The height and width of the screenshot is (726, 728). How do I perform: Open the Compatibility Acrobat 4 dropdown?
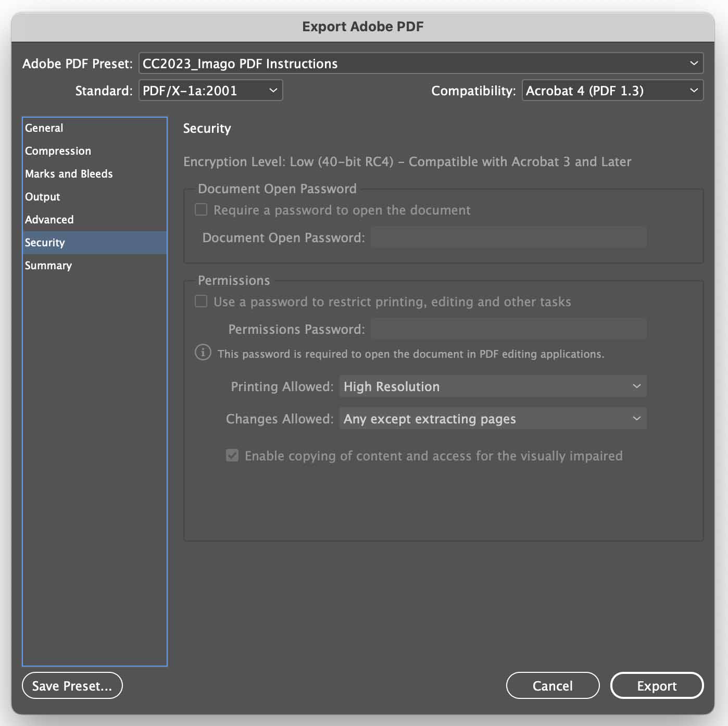pos(612,91)
